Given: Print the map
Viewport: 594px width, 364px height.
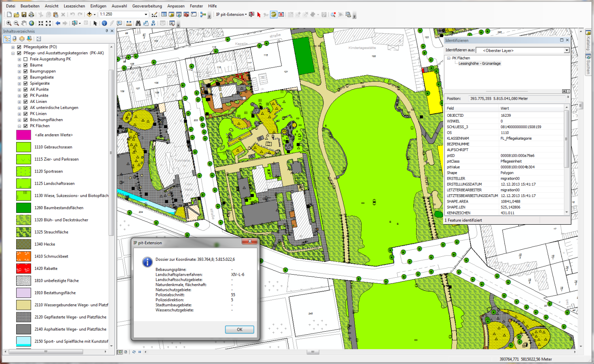Looking at the screenshot, I should coord(31,15).
